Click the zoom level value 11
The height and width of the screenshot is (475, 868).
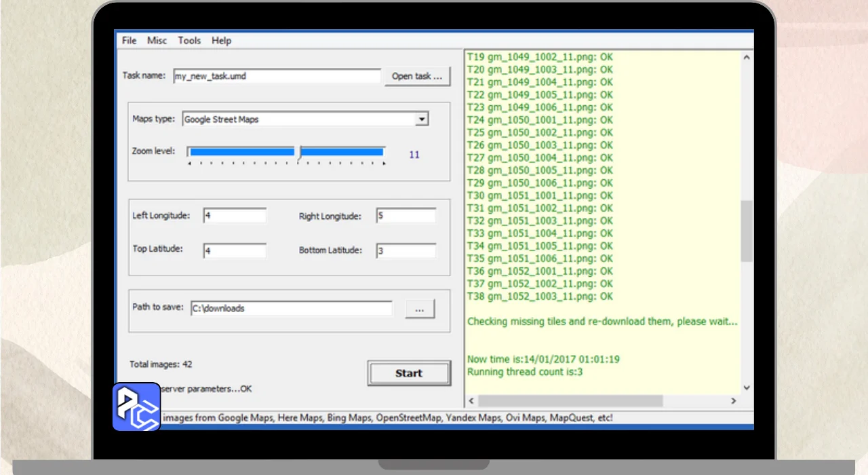[414, 155]
